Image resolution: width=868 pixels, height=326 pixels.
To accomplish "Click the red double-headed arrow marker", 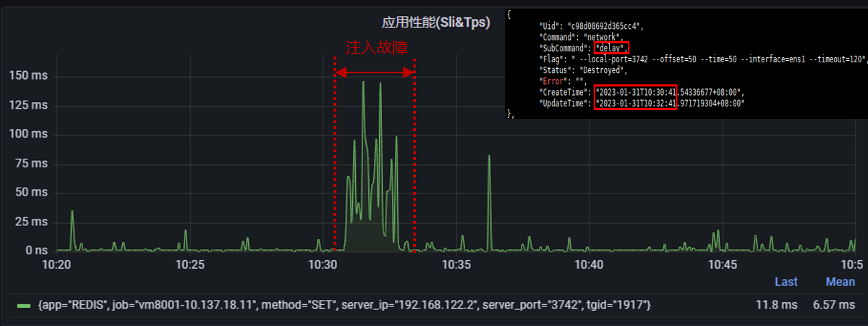I will 375,72.
